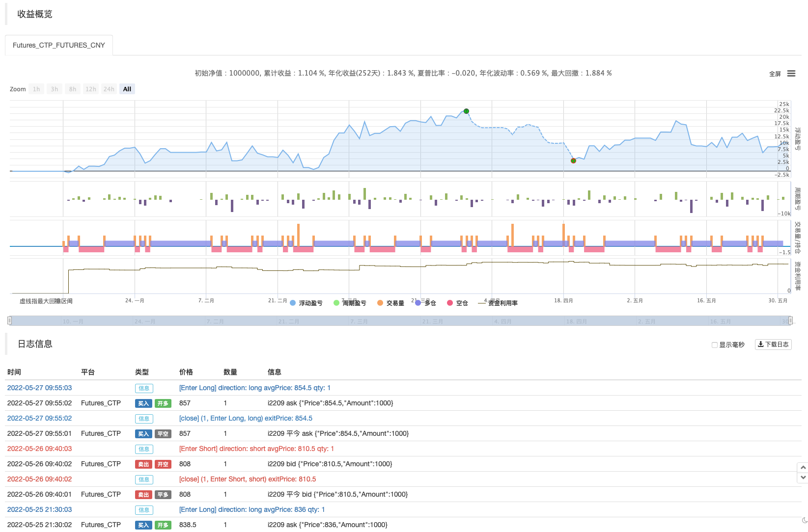Click the scroll-up arrow at right edge
808x532 pixels.
803,467
